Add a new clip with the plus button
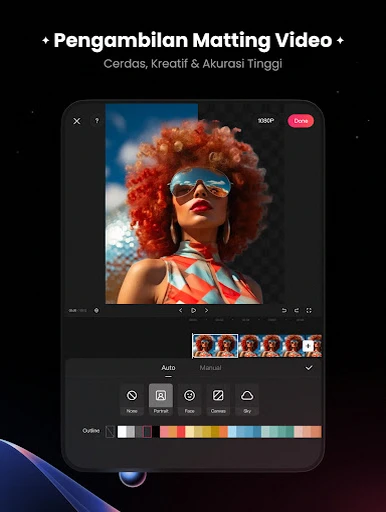The height and width of the screenshot is (512, 386). [x=308, y=346]
